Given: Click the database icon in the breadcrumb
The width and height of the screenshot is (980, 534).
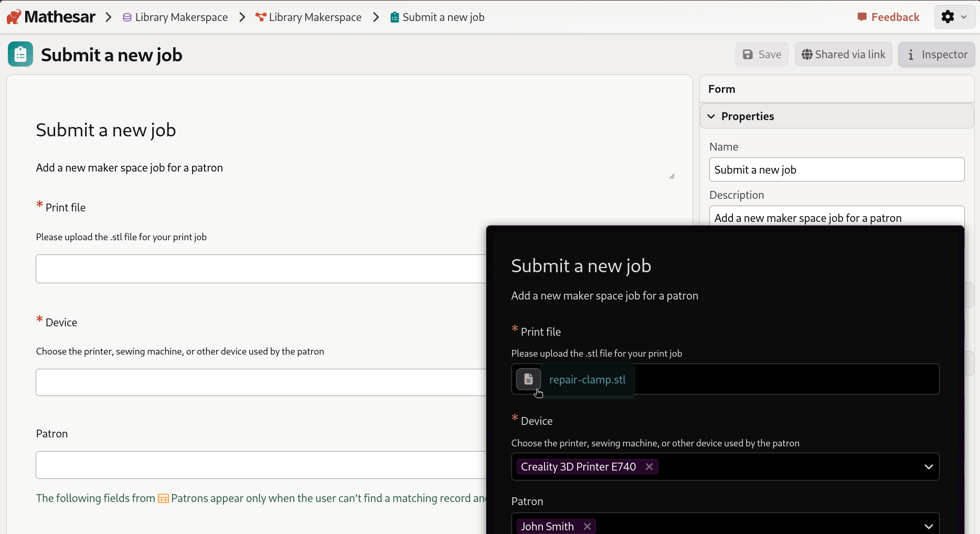Looking at the screenshot, I should [x=126, y=17].
